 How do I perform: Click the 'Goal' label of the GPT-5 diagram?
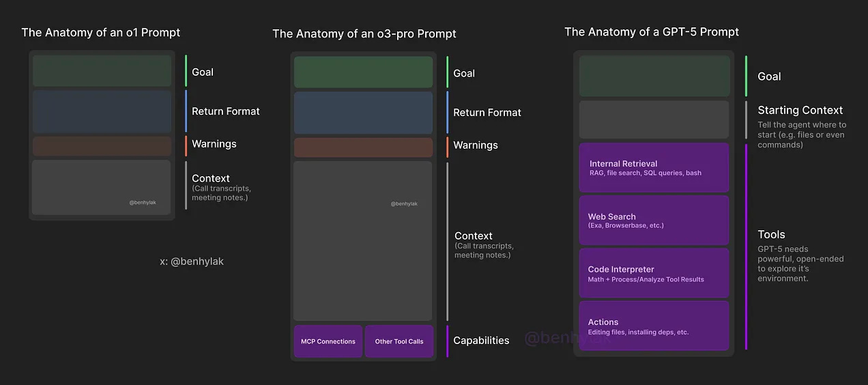pyautogui.click(x=769, y=76)
